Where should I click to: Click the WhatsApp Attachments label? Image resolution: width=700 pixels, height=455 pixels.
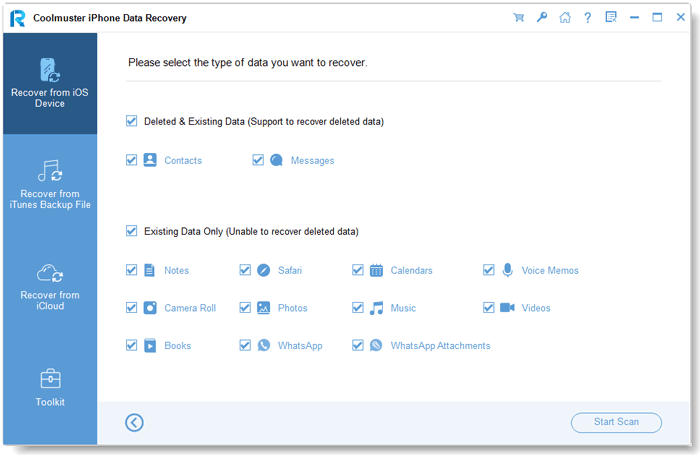click(x=440, y=346)
